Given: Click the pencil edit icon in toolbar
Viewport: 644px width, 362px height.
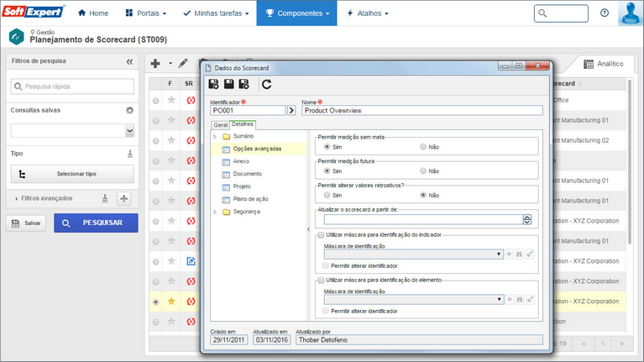Looking at the screenshot, I should pos(183,63).
